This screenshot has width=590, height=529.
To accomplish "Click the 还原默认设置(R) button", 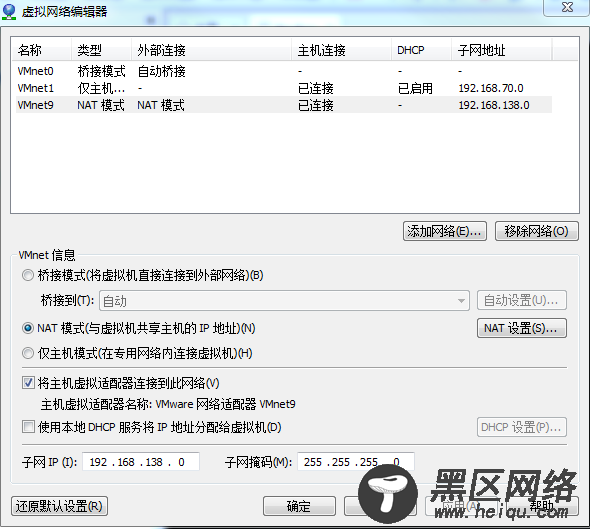I will (x=59, y=506).
